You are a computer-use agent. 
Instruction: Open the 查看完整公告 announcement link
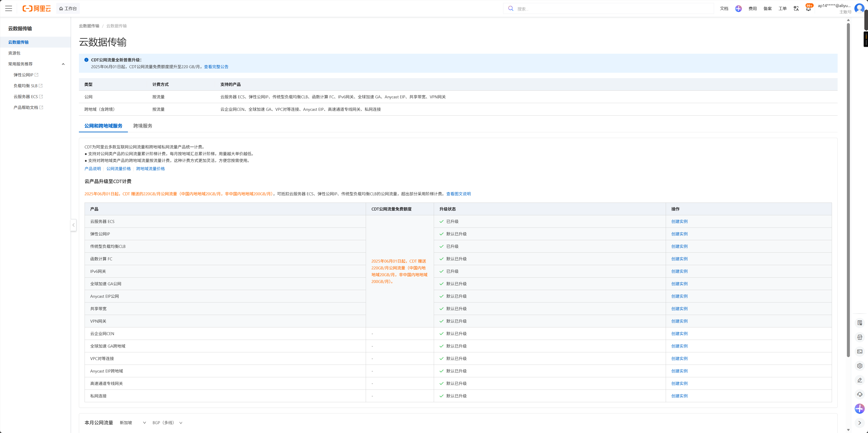216,67
